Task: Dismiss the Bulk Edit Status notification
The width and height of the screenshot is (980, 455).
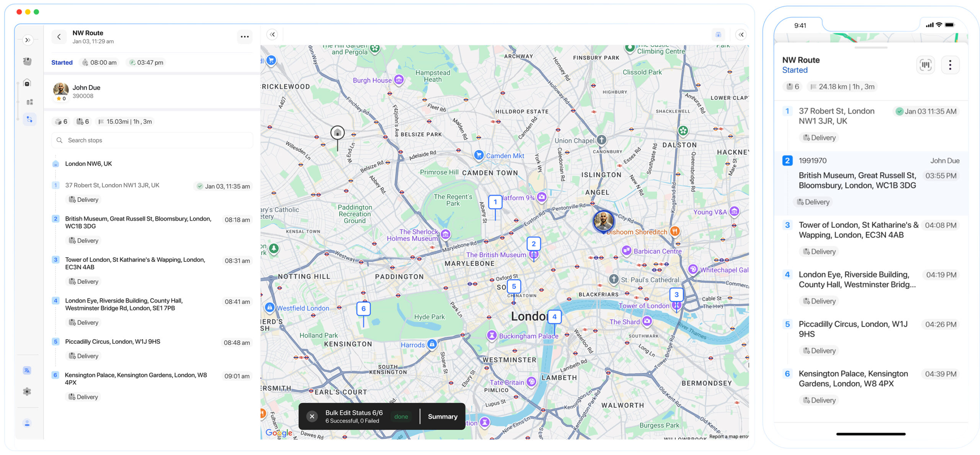Action: click(x=312, y=416)
